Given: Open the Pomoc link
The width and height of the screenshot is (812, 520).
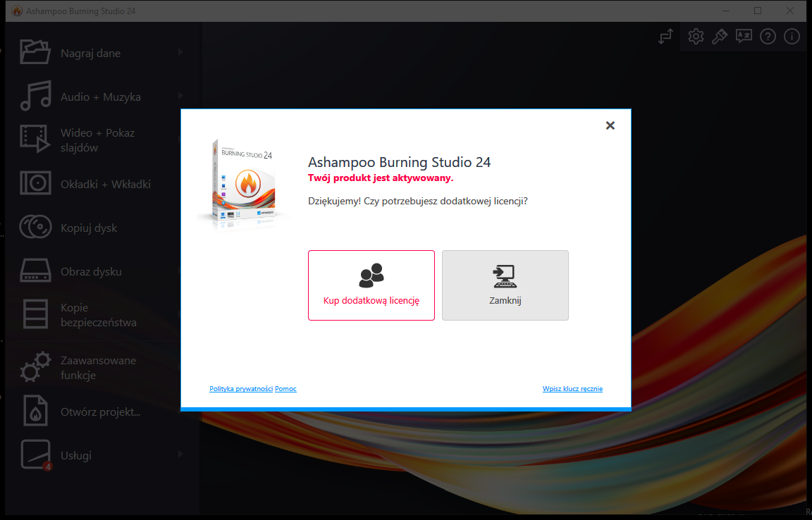Looking at the screenshot, I should click(x=286, y=388).
